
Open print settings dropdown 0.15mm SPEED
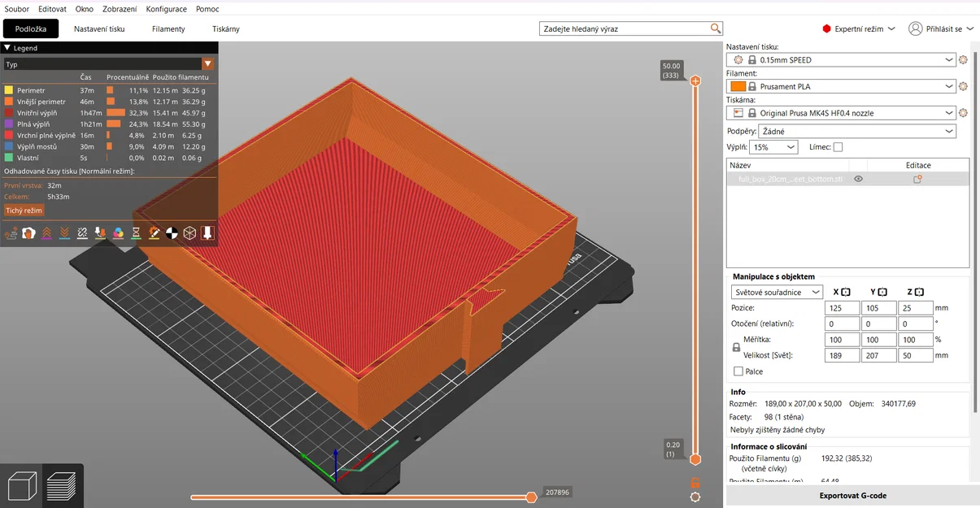pyautogui.click(x=843, y=60)
